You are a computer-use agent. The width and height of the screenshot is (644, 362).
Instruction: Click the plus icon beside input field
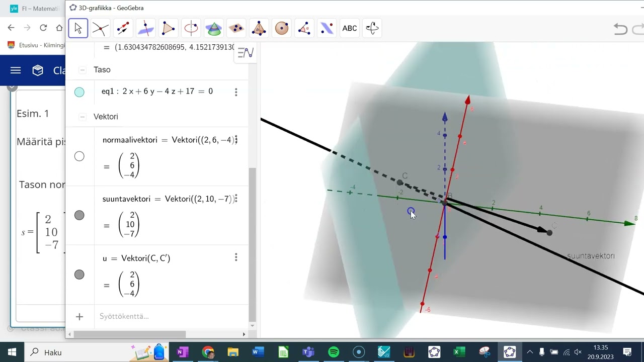(79, 316)
